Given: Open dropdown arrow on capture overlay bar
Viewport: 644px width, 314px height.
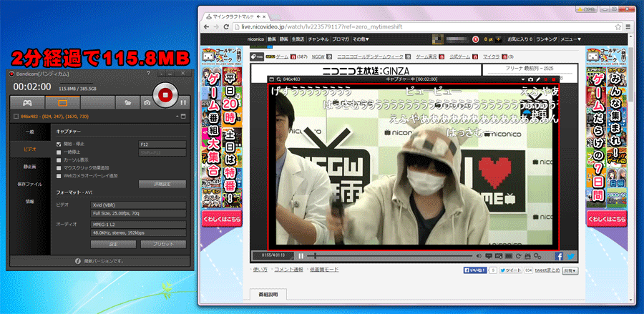Looking at the screenshot, I should coord(523,79).
